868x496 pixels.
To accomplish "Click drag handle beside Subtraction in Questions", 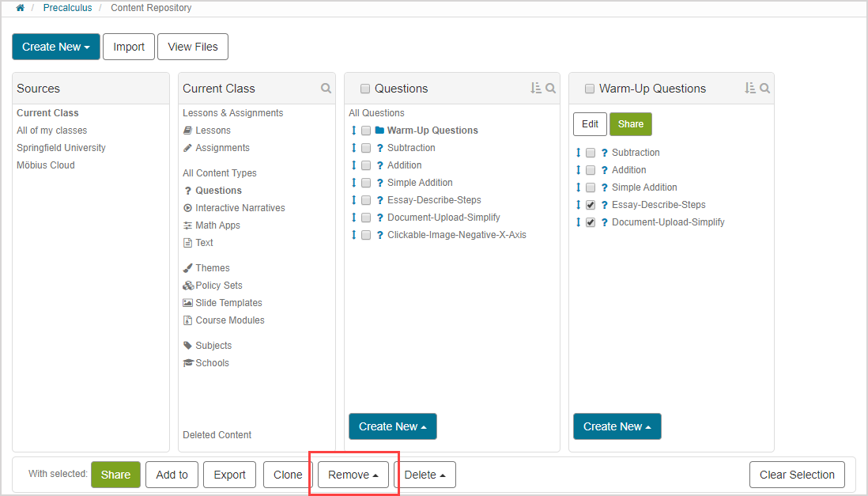I will click(x=354, y=148).
